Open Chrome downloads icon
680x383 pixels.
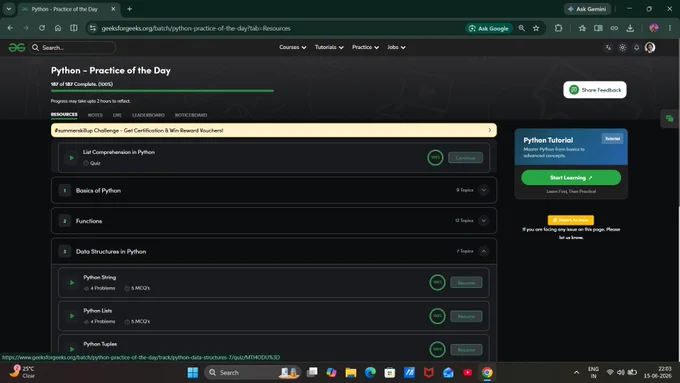click(630, 28)
